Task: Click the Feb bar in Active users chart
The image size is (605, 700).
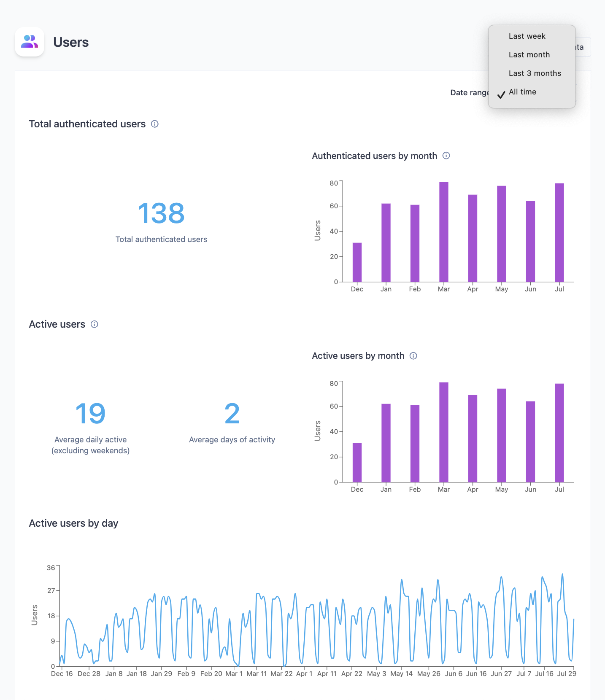Action: 415,444
